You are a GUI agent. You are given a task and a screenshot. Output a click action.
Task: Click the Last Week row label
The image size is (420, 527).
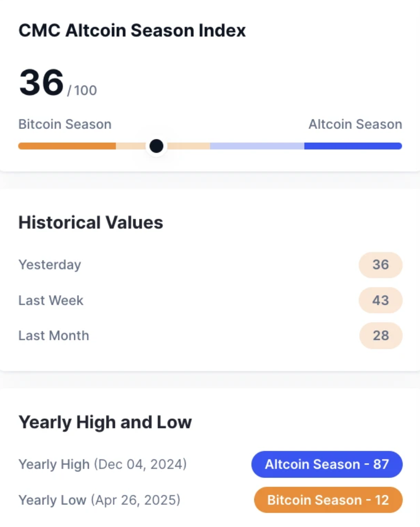(51, 300)
